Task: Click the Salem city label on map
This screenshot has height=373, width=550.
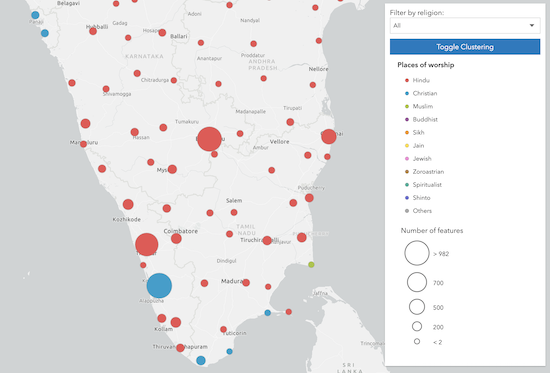Action: (x=234, y=201)
